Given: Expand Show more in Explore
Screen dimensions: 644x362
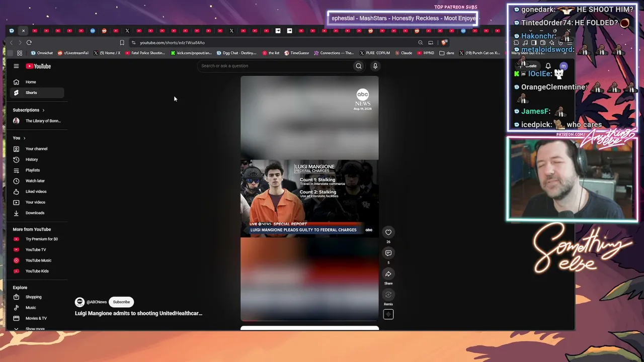Looking at the screenshot, I should click(x=35, y=329).
